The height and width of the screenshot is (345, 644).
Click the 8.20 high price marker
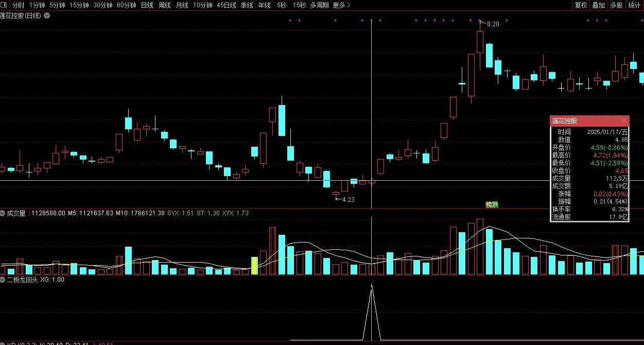(493, 24)
